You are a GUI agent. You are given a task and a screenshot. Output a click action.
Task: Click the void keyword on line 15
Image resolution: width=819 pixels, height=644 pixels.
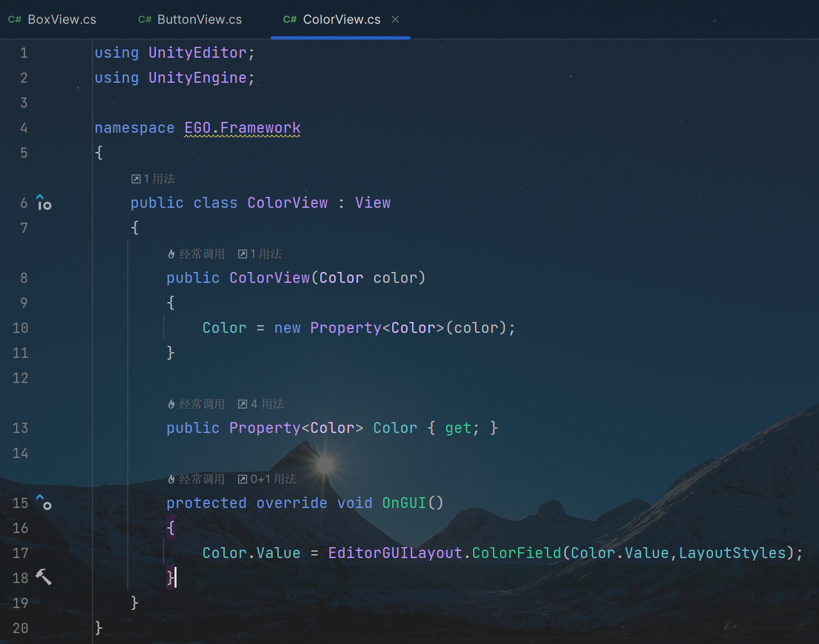click(355, 503)
